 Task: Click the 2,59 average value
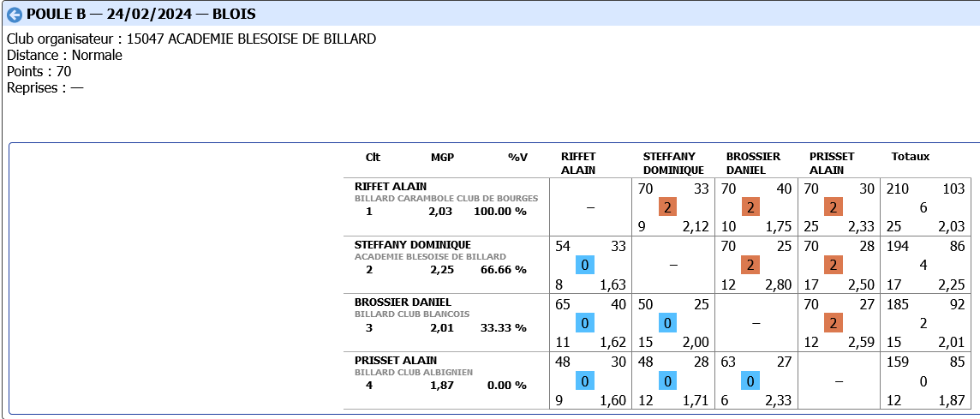[x=861, y=343]
